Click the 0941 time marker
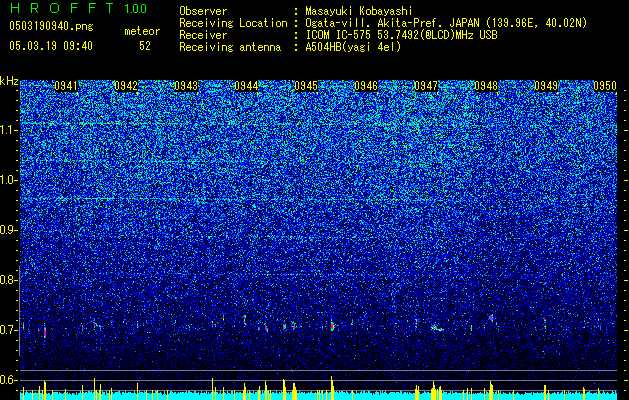Viewport: 629px width, 400px height. (x=66, y=86)
